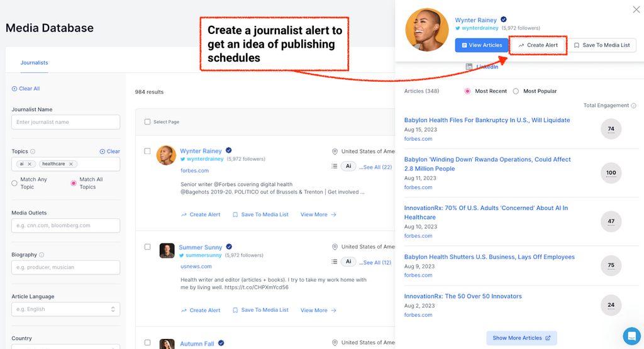
Task: Open the Article Language dropdown
Action: click(x=65, y=309)
